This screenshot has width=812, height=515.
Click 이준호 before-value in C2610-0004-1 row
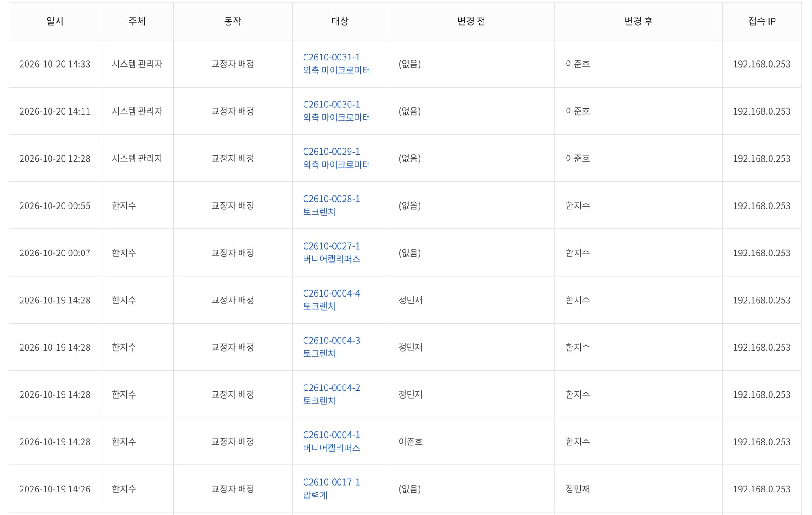coord(411,442)
